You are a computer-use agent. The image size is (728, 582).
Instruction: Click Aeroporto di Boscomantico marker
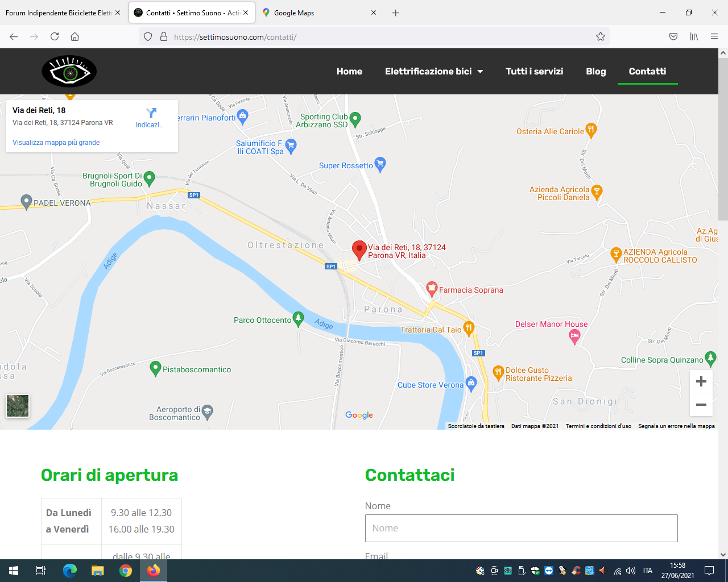click(x=208, y=412)
